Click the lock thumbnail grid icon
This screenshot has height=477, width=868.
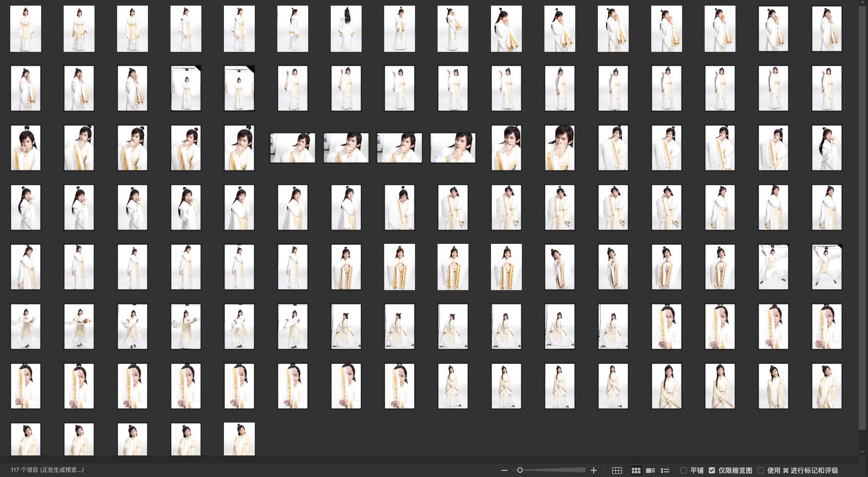pos(617,470)
